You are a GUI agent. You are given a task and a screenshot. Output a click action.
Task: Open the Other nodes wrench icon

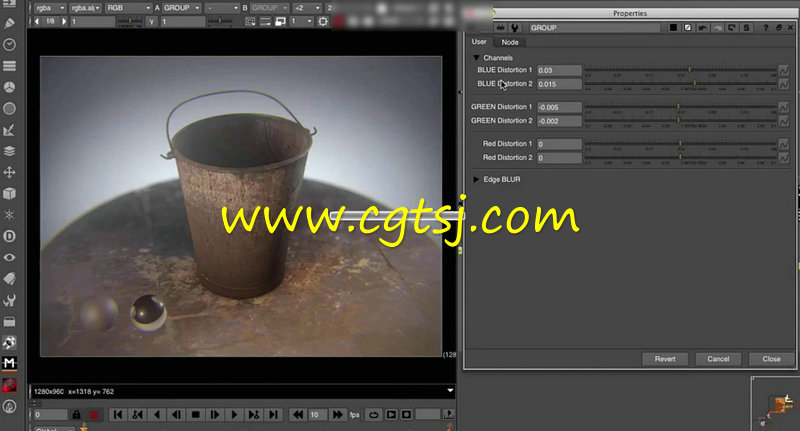9,300
